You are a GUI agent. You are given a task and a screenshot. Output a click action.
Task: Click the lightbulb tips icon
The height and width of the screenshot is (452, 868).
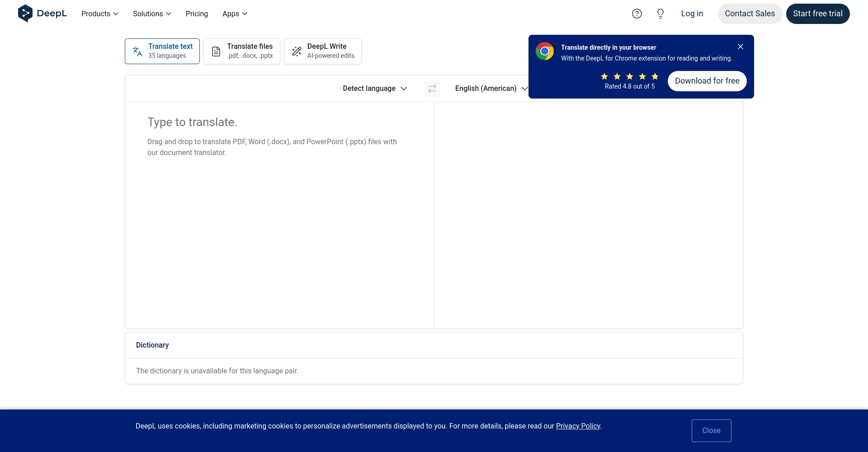coord(660,14)
